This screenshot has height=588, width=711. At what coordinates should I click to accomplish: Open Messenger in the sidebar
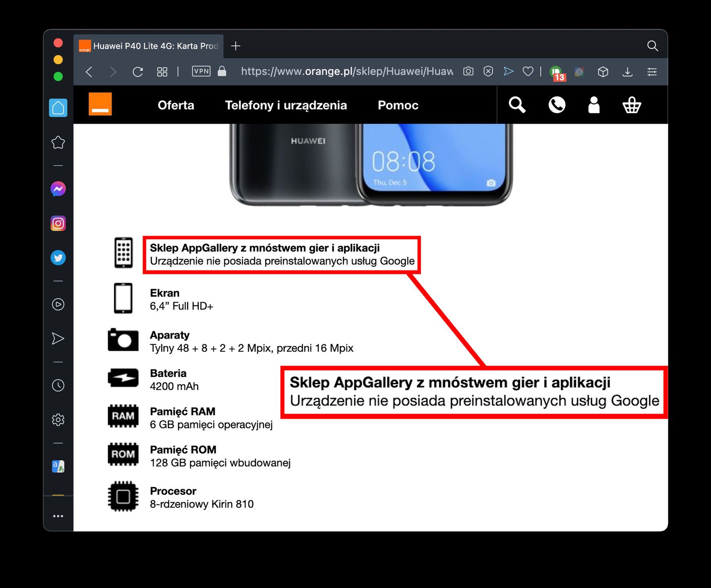[58, 189]
